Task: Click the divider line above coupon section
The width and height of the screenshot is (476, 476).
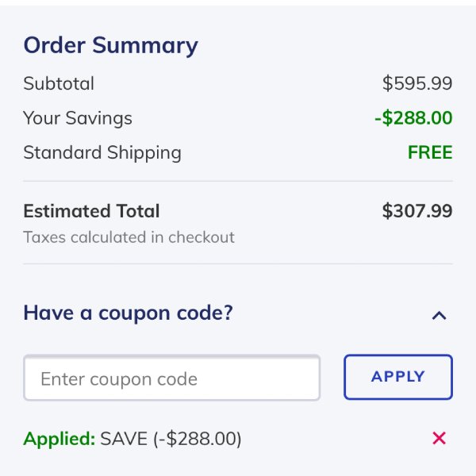Action: [x=238, y=263]
